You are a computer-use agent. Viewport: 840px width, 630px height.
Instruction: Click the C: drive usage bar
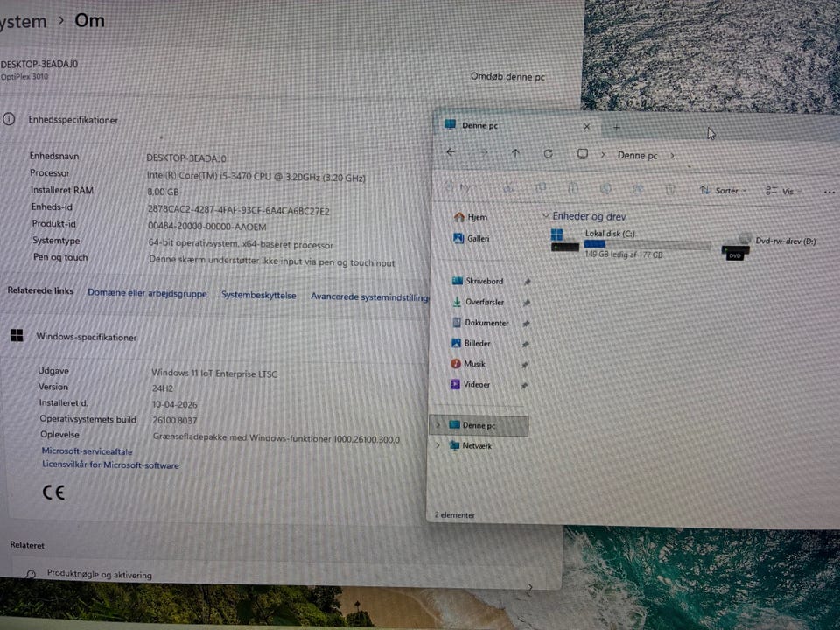[647, 245]
